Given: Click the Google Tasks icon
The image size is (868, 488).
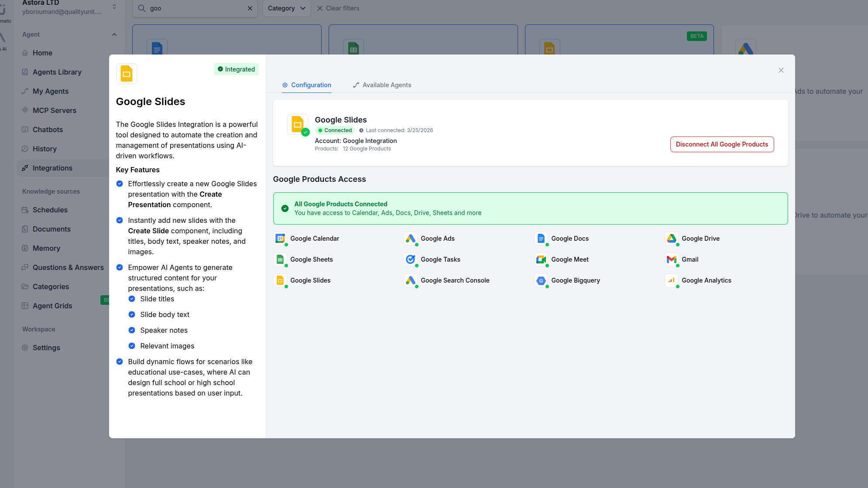Looking at the screenshot, I should [411, 259].
